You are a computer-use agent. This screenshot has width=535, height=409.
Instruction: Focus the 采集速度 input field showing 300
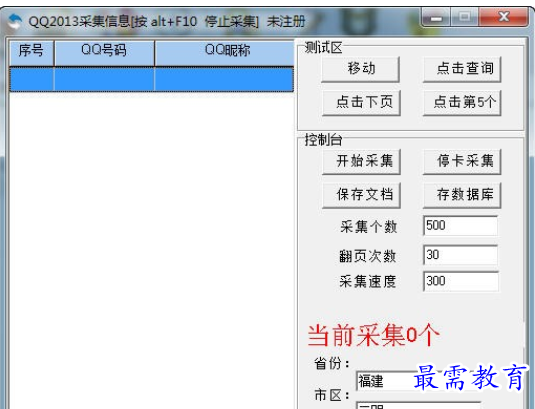click(461, 281)
